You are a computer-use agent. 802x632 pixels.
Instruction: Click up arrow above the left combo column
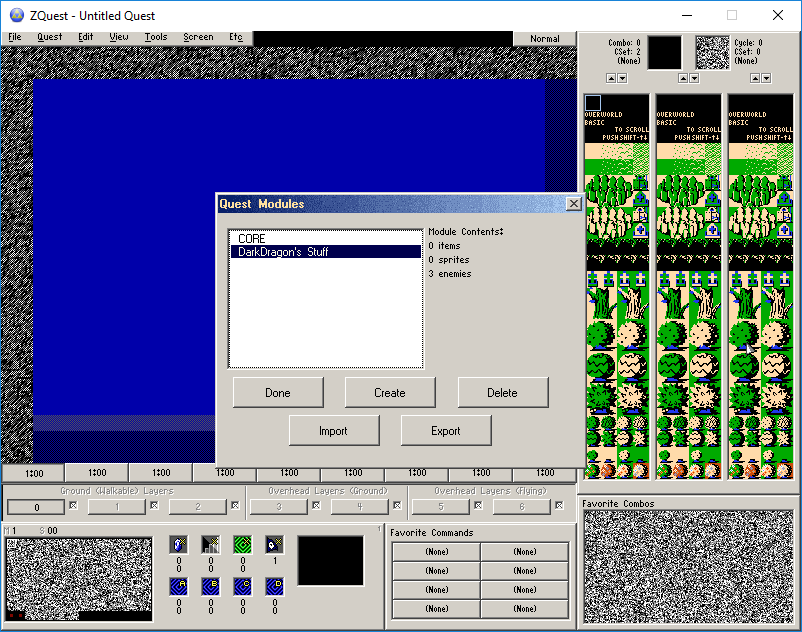coord(611,78)
